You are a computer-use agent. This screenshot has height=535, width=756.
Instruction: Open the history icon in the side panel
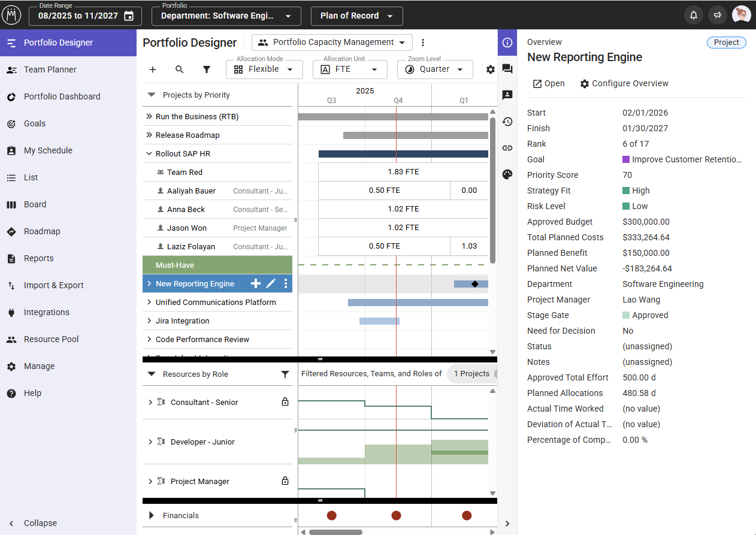(507, 122)
